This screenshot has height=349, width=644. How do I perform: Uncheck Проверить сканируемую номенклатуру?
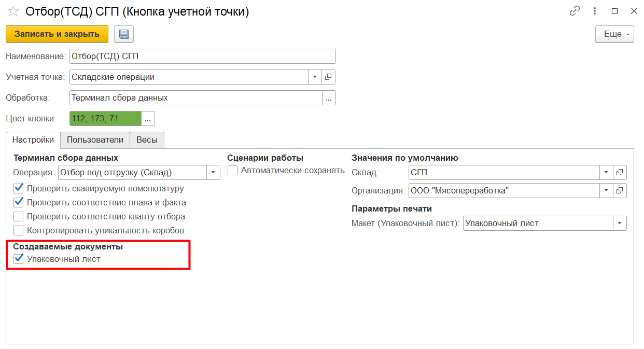coord(19,189)
